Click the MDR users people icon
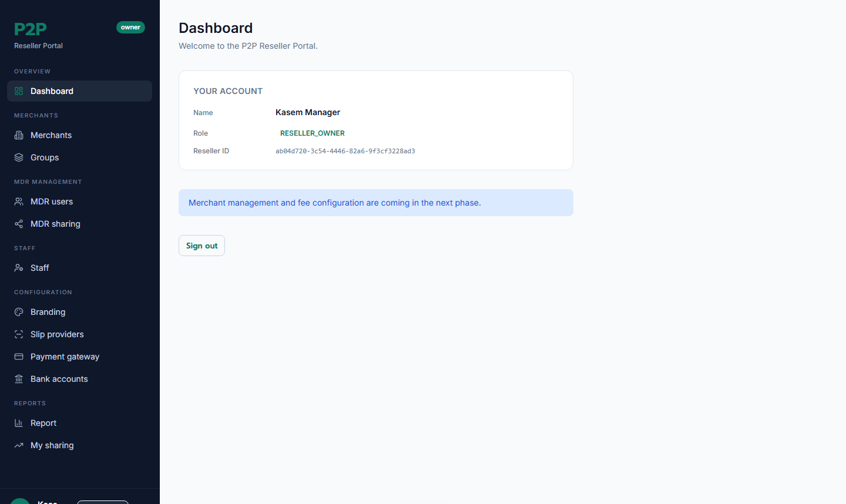846x504 pixels. pos(19,201)
